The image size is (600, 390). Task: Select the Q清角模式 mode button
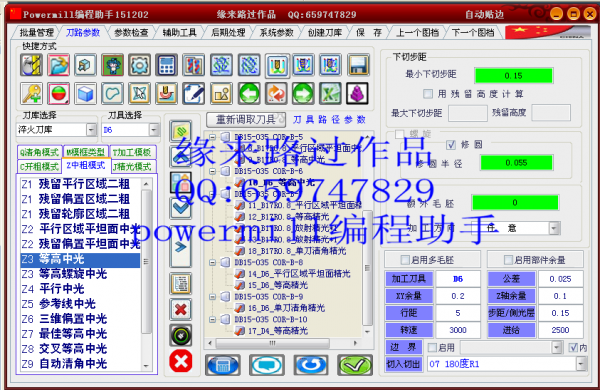coord(39,152)
